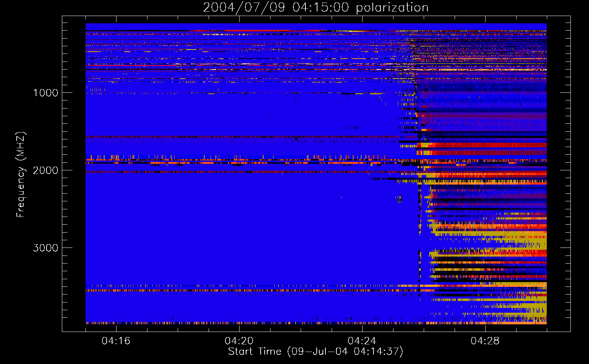Click the 04:28 time tick label
589x364 pixels.
(485, 341)
